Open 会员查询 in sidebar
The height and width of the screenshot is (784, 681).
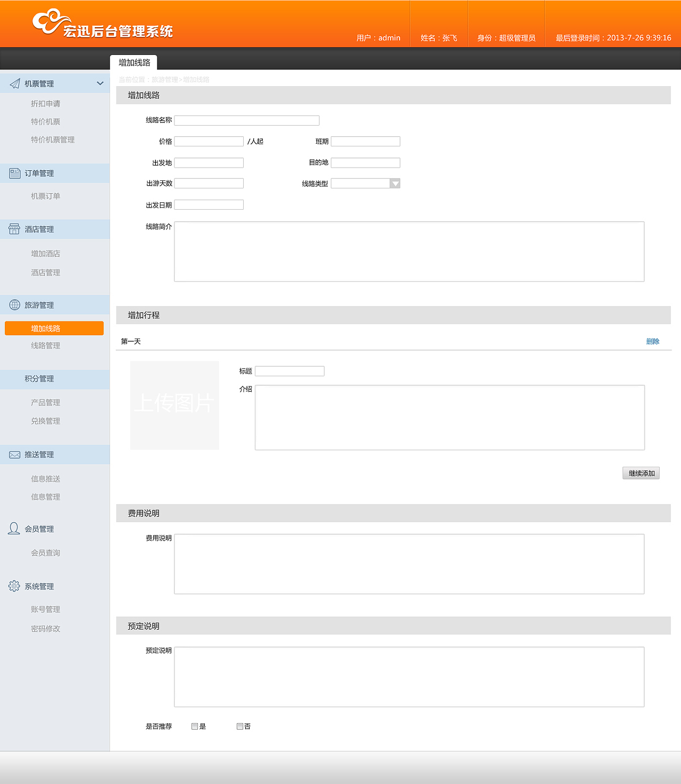[x=46, y=553]
